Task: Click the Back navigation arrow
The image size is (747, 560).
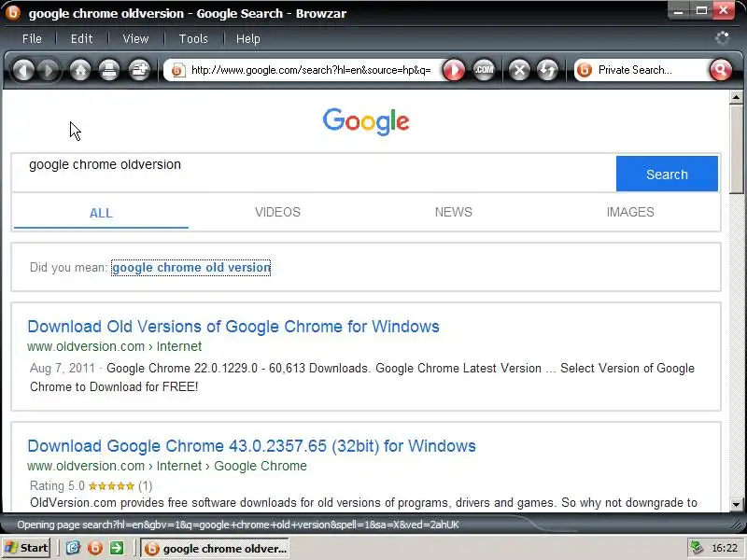Action: (x=23, y=71)
